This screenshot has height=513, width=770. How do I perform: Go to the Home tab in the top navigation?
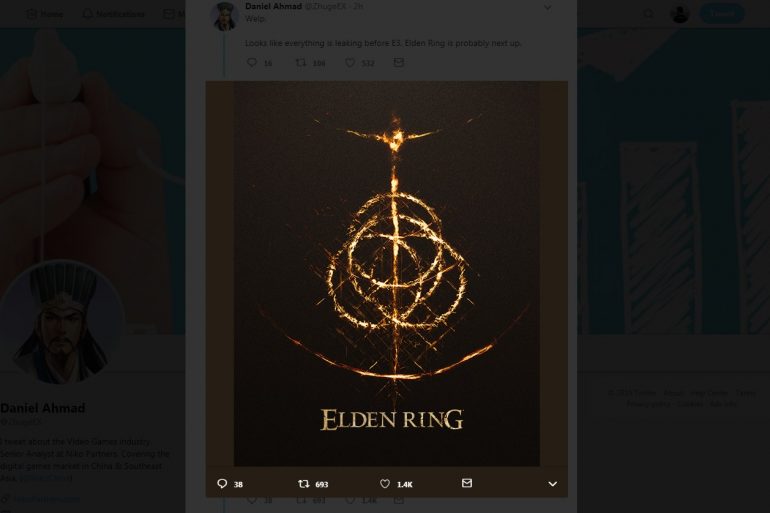click(44, 14)
